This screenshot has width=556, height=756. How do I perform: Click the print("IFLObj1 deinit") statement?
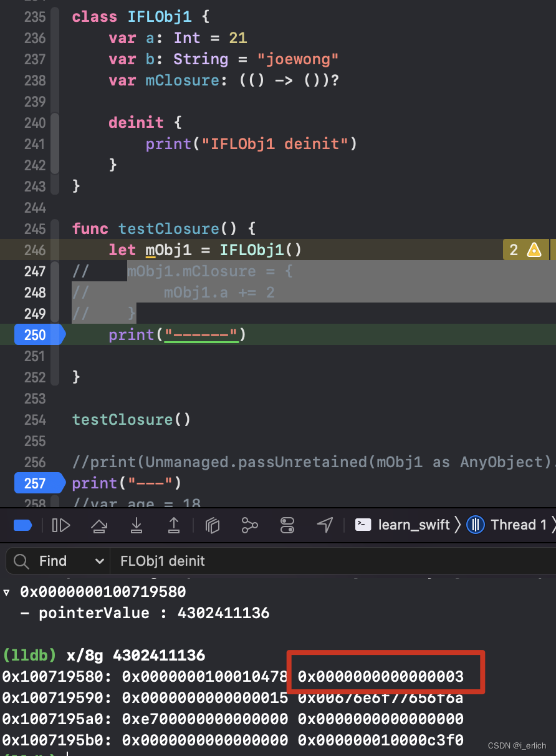[x=251, y=144]
